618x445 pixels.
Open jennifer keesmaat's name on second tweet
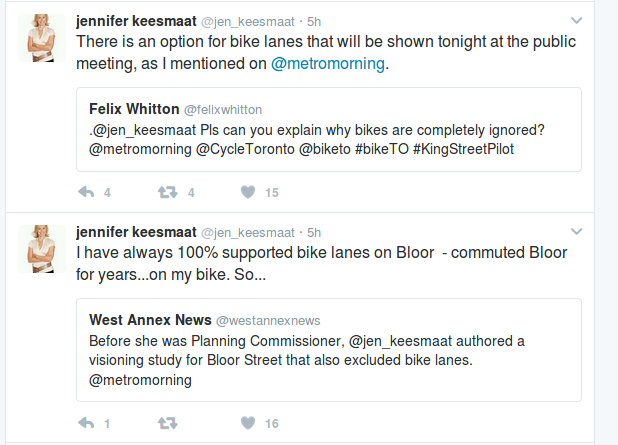click(x=136, y=232)
